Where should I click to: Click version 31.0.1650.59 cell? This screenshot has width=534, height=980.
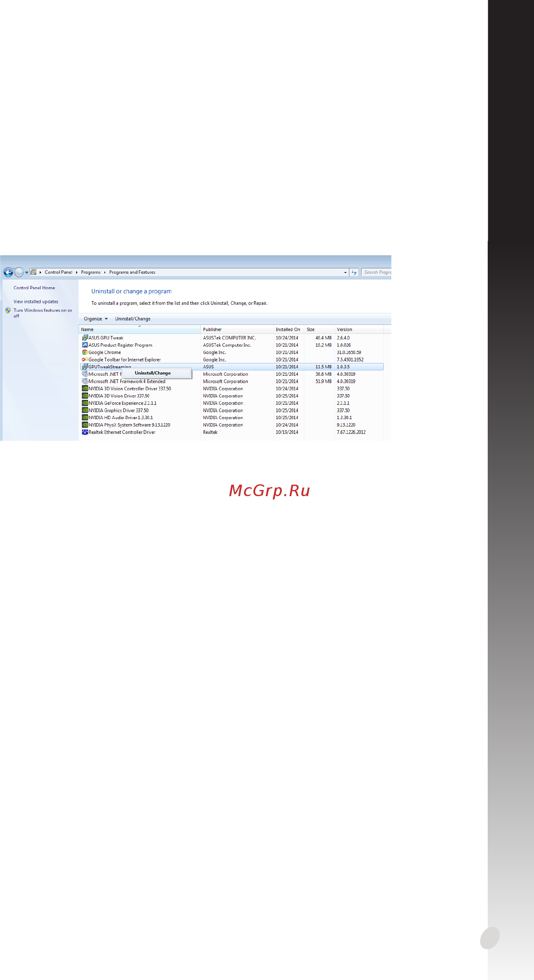click(349, 352)
